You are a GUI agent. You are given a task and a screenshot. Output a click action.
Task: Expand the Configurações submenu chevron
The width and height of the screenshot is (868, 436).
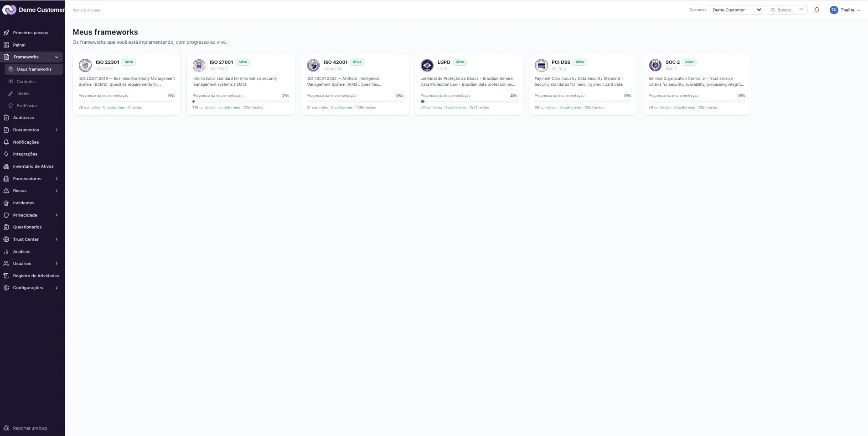(x=57, y=288)
